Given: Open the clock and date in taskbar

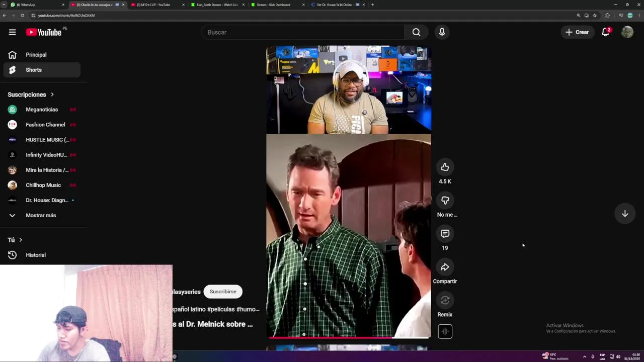Looking at the screenshot, I should coord(632,356).
